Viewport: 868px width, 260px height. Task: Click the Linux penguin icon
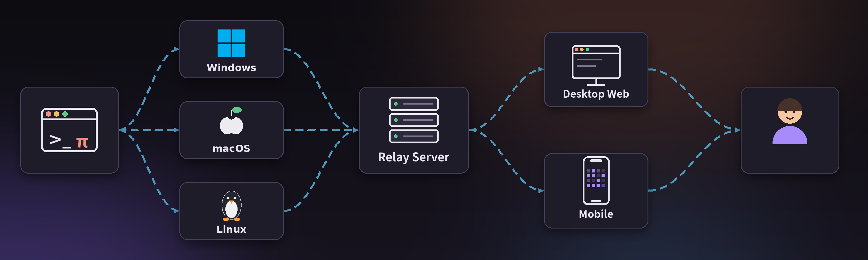pos(231,205)
